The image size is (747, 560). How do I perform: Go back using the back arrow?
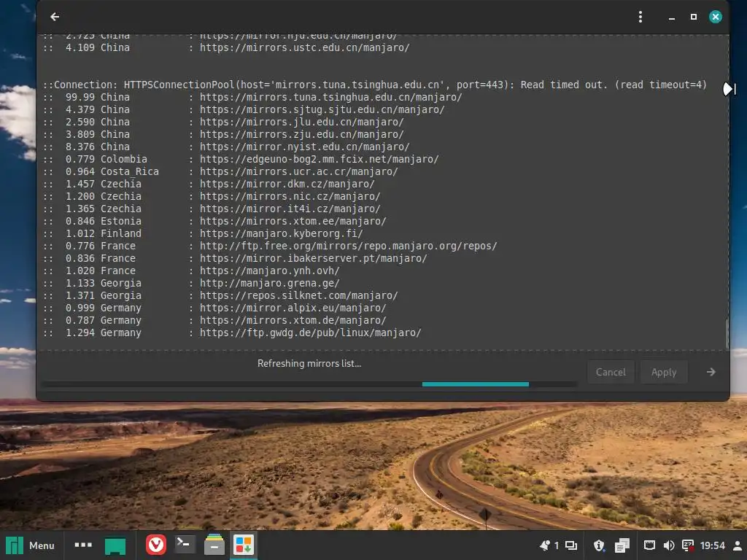coord(55,17)
